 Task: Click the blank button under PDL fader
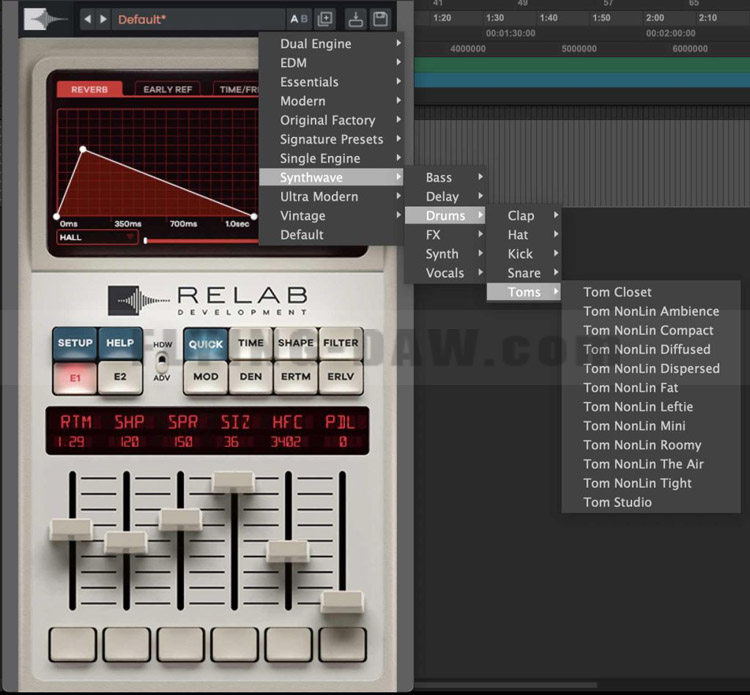342,644
